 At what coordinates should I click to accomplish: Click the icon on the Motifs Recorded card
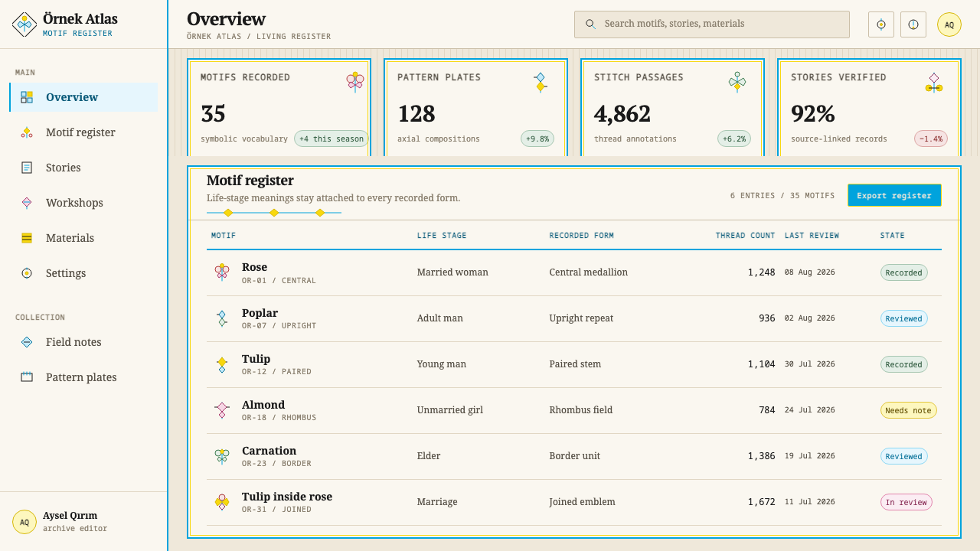point(354,82)
